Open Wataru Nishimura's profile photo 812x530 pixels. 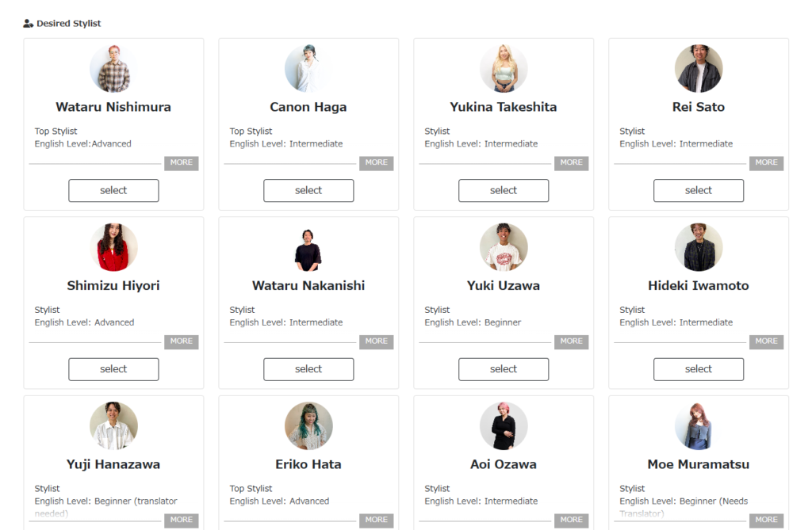coord(113,69)
